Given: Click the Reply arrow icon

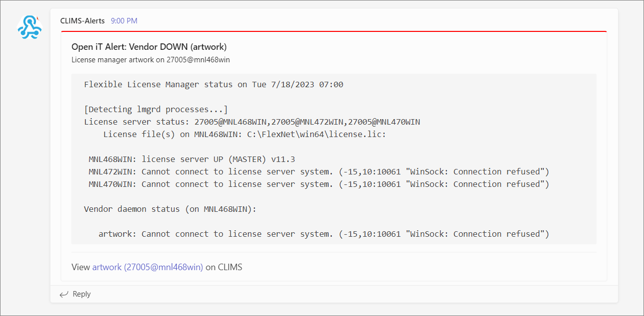Looking at the screenshot, I should coord(64,295).
